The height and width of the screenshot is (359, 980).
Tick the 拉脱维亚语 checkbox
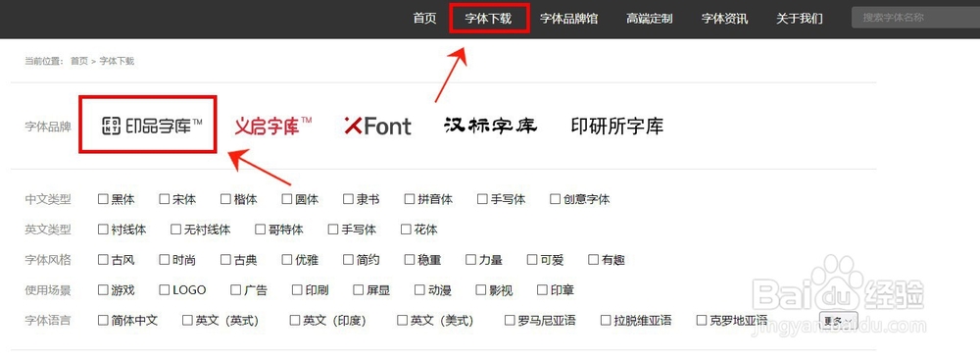coord(605,320)
